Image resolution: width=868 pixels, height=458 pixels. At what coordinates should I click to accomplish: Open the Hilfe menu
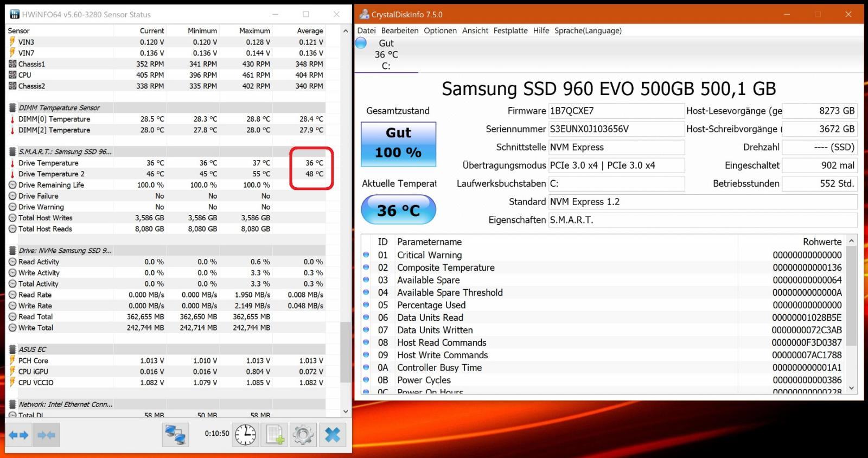coord(541,30)
